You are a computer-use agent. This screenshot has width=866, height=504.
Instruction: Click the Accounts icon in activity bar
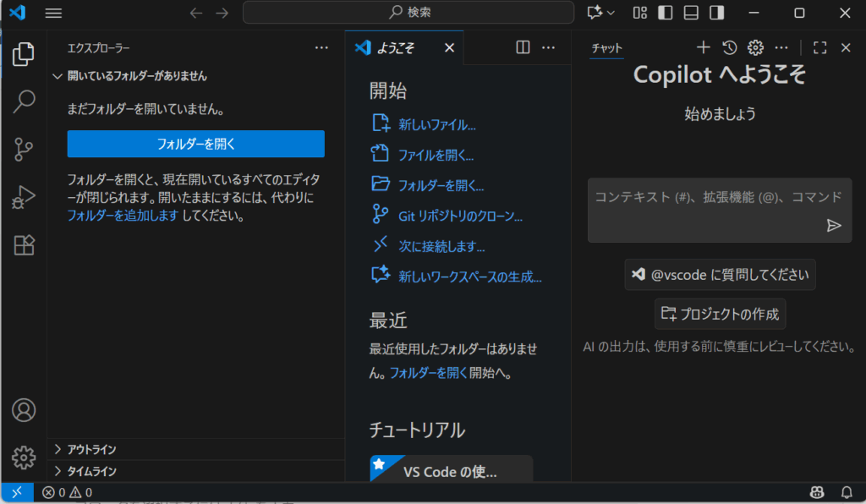[24, 410]
